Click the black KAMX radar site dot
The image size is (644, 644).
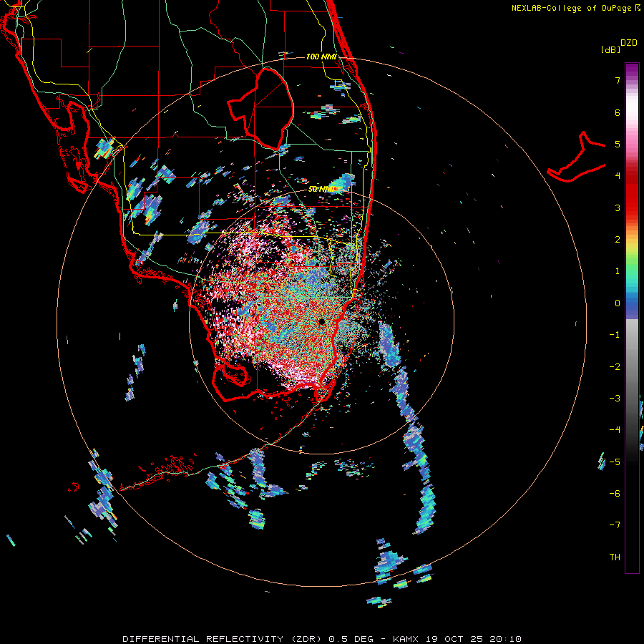[x=322, y=322]
